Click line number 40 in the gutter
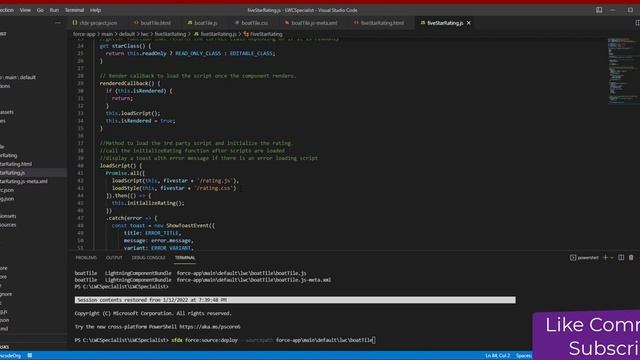This screenshot has width=640, height=360. coord(80,166)
